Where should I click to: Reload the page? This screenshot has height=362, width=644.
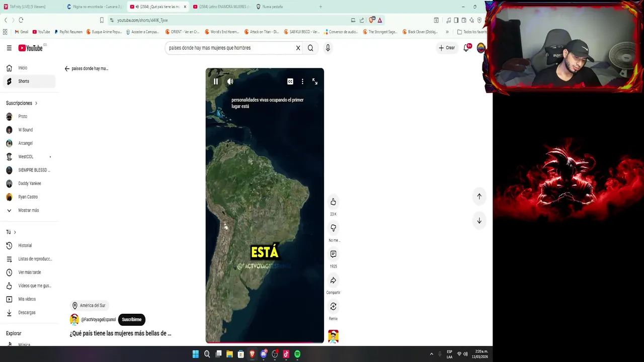(x=21, y=20)
